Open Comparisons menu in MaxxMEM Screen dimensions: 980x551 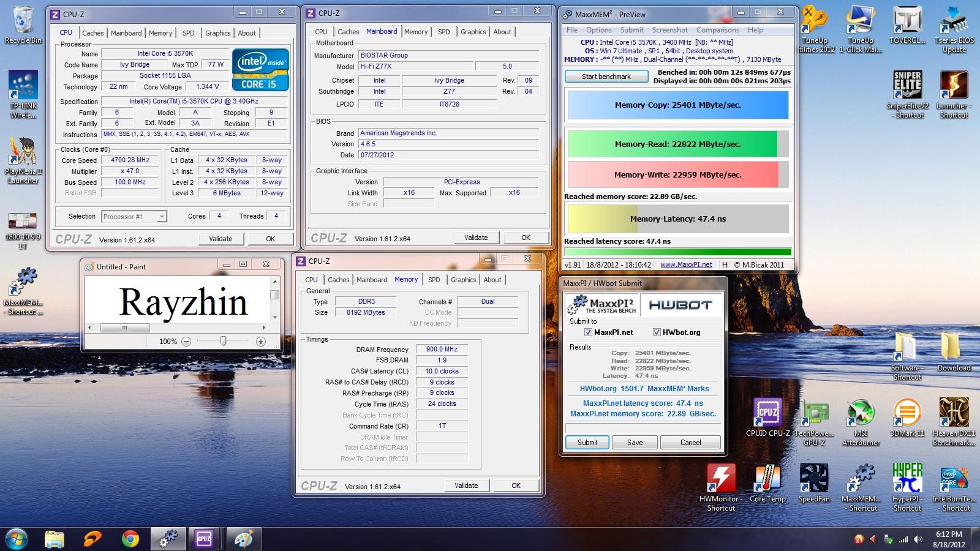pos(717,30)
